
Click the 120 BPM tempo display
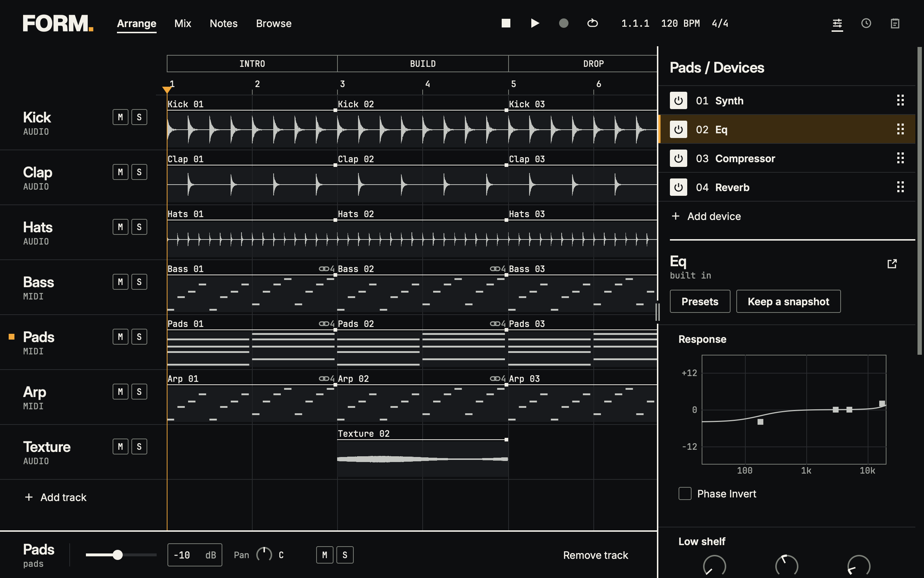coord(680,23)
